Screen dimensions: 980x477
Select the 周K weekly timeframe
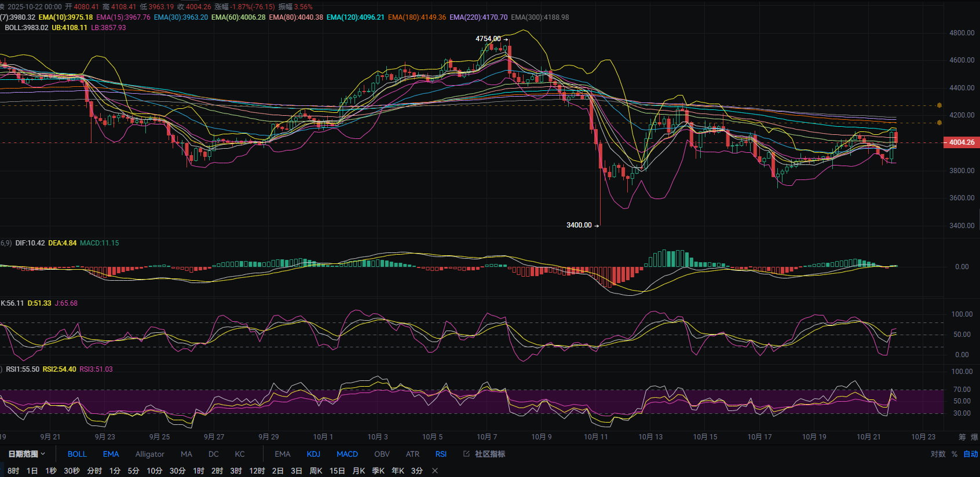pyautogui.click(x=316, y=471)
